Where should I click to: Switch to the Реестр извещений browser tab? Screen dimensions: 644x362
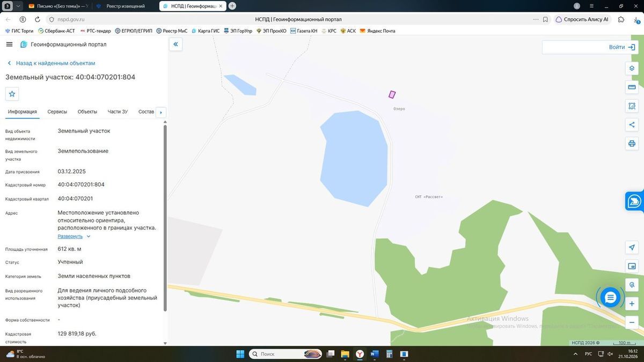(126, 6)
